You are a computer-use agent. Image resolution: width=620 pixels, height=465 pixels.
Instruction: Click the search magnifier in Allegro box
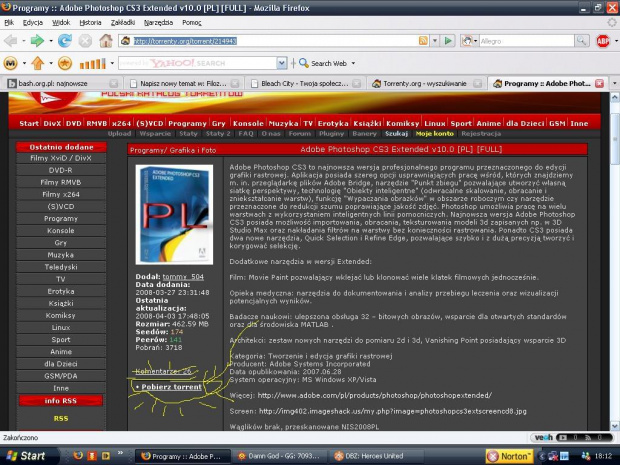click(x=581, y=41)
